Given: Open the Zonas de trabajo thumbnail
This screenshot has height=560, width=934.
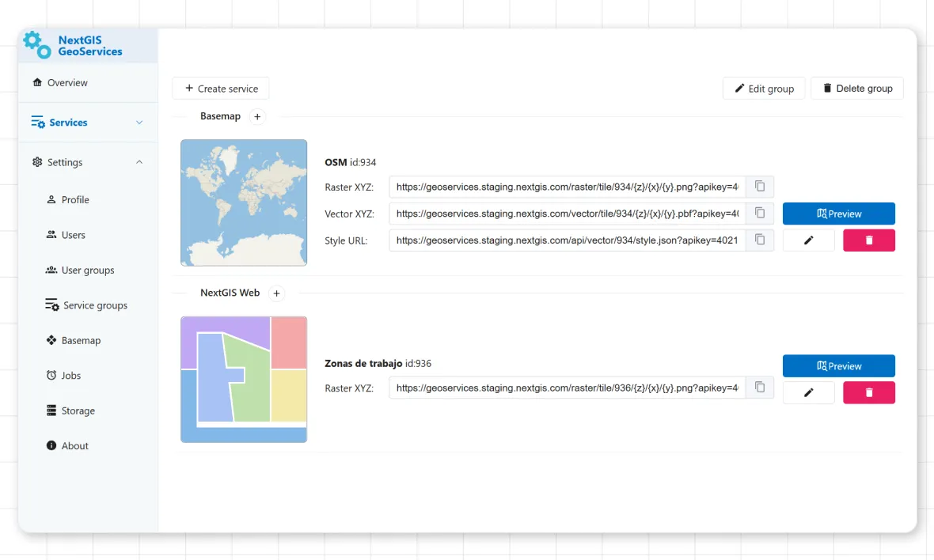Looking at the screenshot, I should 244,380.
